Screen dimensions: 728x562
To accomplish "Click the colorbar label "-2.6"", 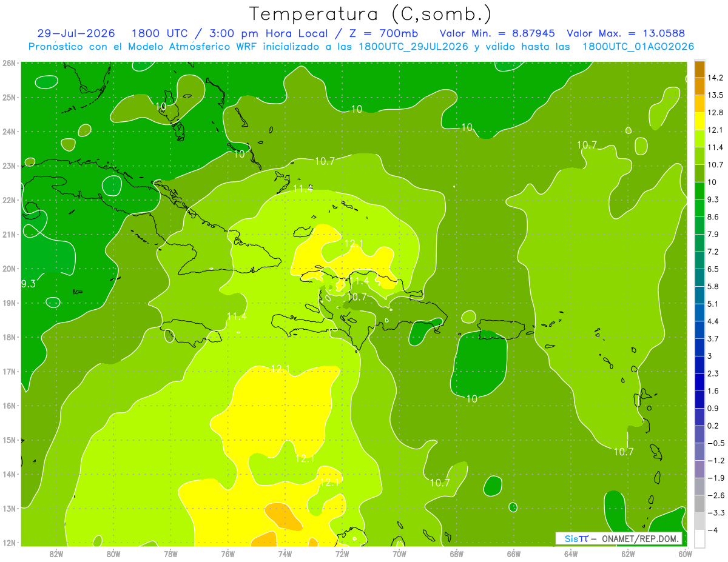I will (715, 495).
